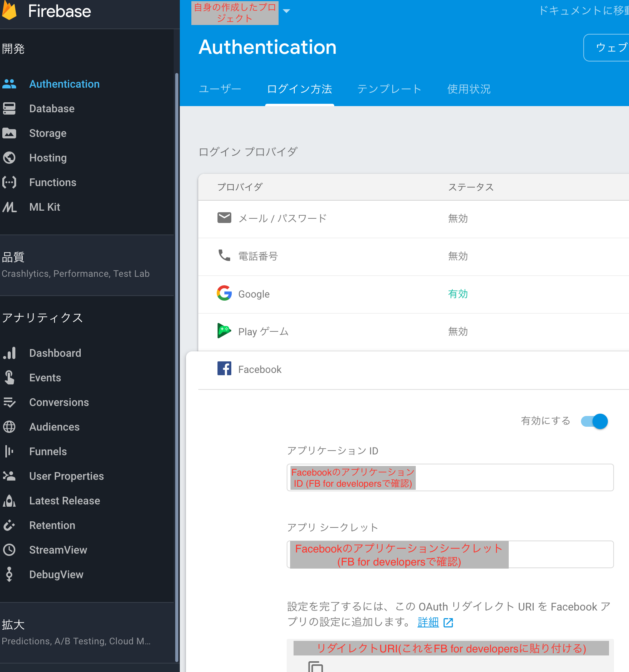Click the User Properties icon
Image resolution: width=629 pixels, height=672 pixels.
pyautogui.click(x=9, y=476)
